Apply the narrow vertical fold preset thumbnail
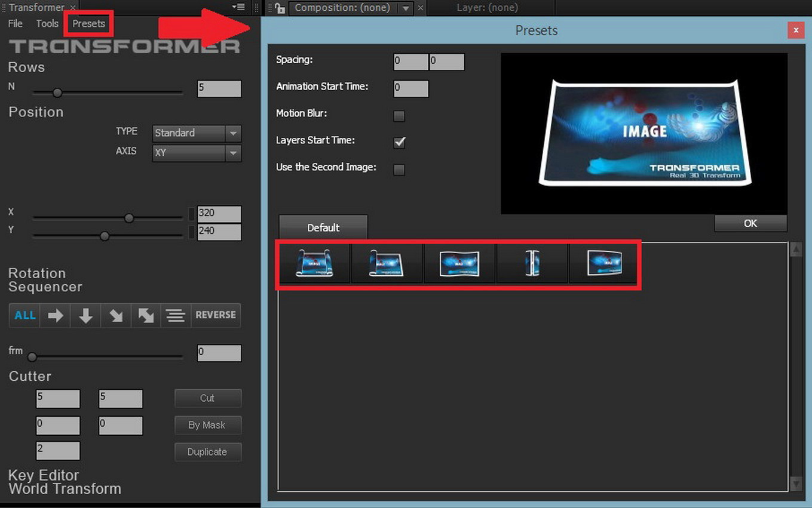Screen dimensions: 812x508 point(531,263)
